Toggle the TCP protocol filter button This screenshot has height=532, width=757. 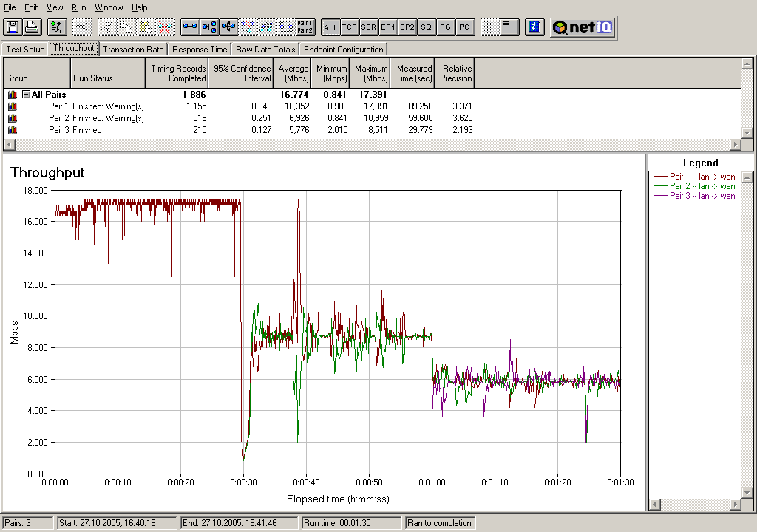coord(350,27)
